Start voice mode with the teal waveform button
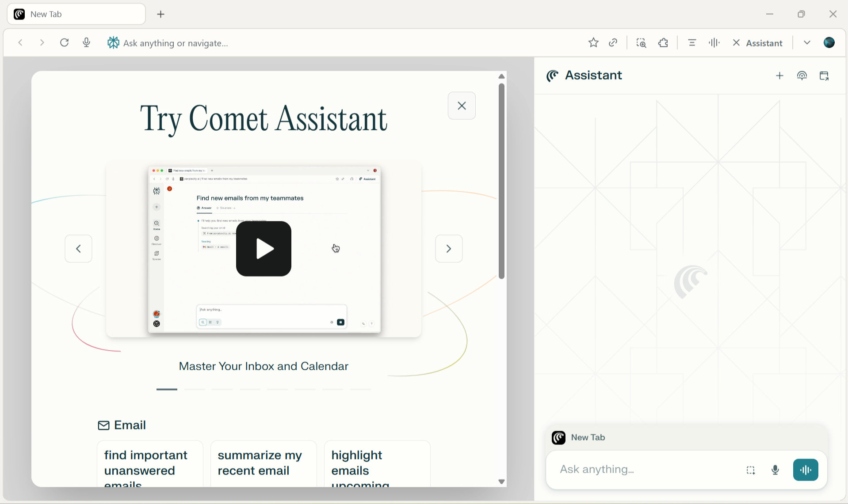Viewport: 848px width, 504px height. 805,470
